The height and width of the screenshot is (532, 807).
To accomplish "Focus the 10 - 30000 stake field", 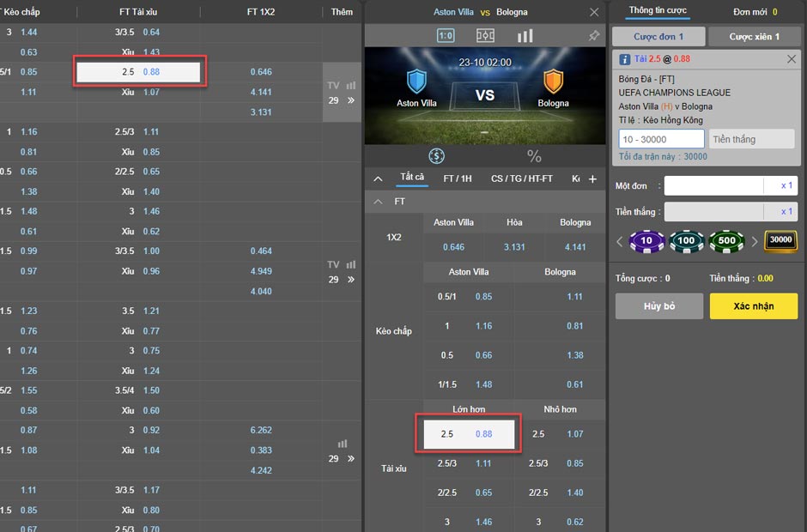I will 661,139.
